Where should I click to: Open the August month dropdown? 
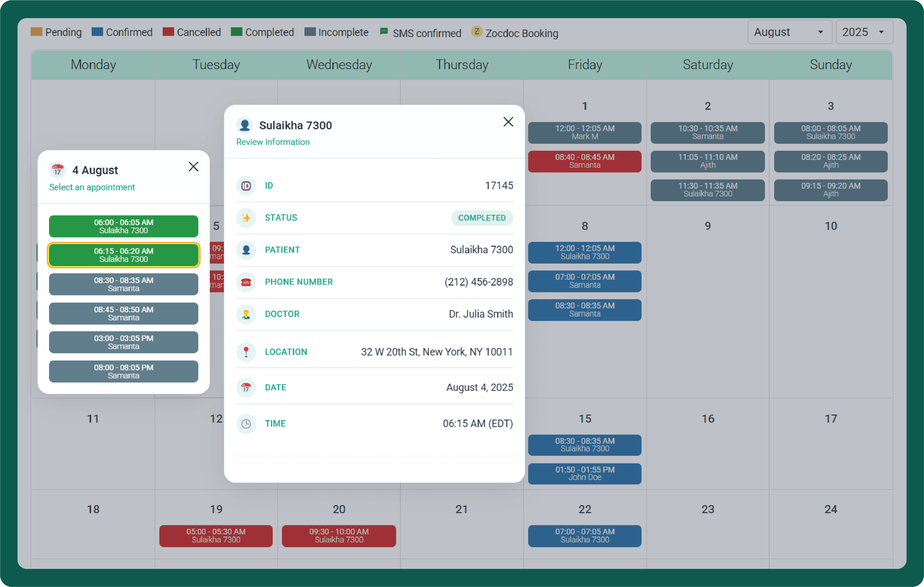point(789,32)
